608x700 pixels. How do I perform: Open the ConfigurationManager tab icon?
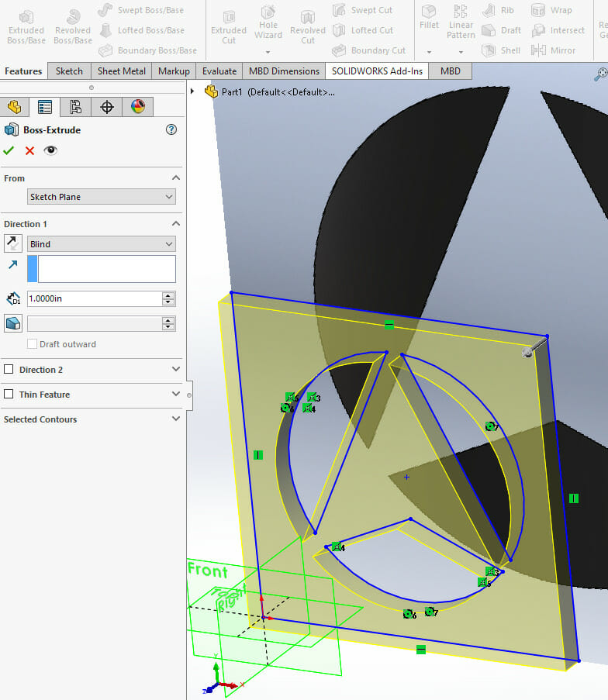(75, 107)
